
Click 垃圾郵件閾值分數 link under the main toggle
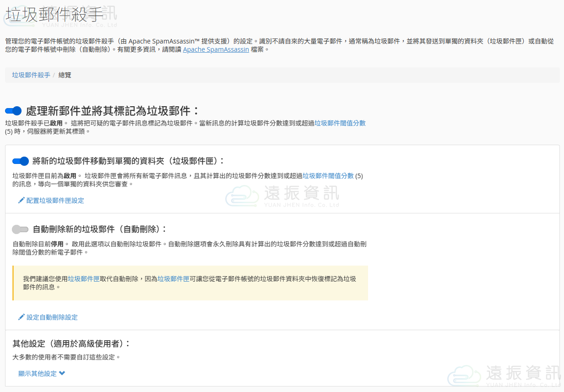pyautogui.click(x=340, y=123)
